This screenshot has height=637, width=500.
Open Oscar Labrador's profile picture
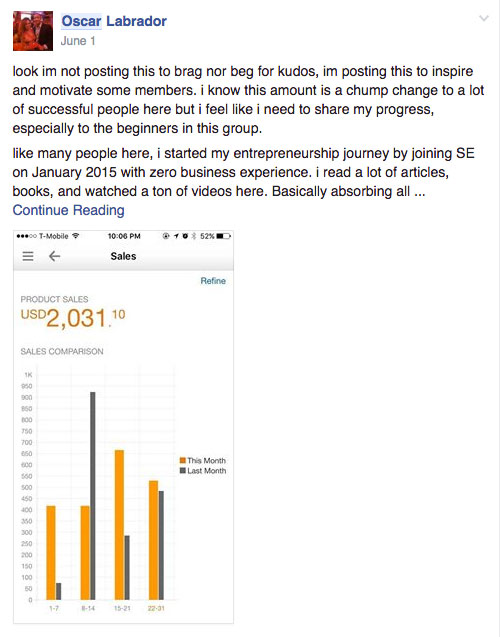pos(33,31)
